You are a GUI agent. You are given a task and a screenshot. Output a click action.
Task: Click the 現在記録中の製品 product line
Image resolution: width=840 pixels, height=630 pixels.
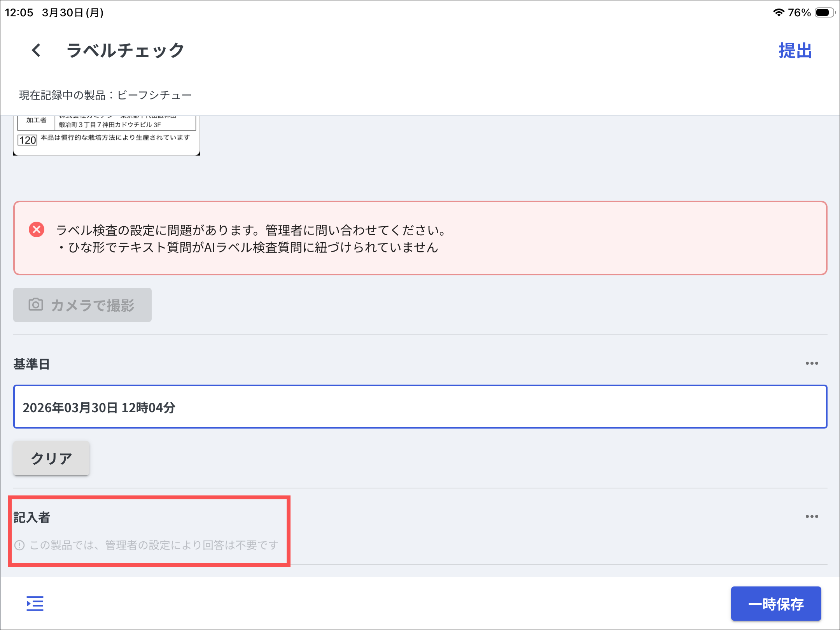105,95
